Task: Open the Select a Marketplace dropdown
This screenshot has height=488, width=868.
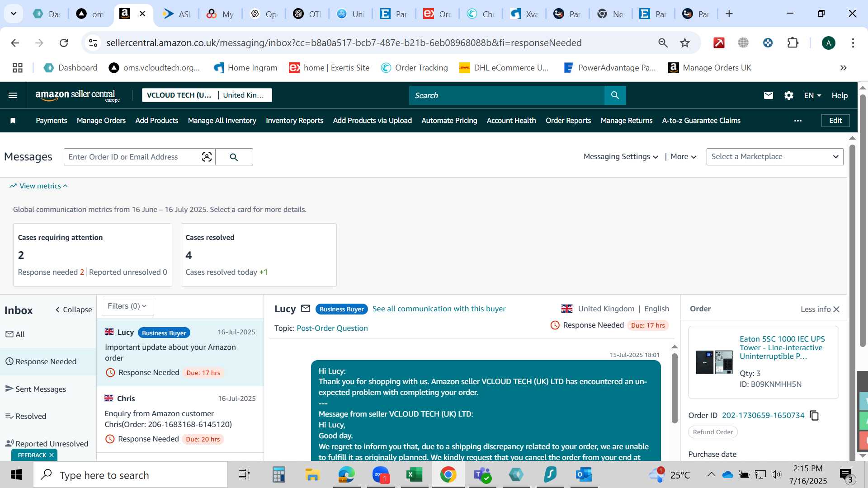Action: [774, 157]
